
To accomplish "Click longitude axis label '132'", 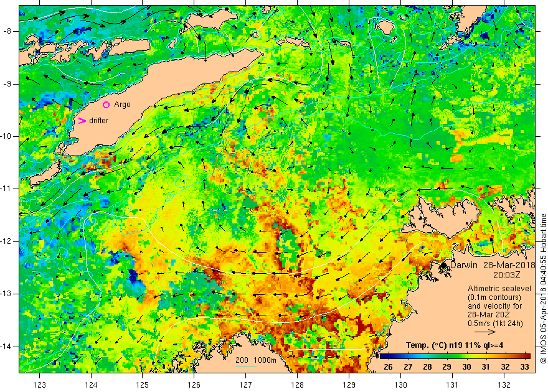I will click(x=504, y=385).
